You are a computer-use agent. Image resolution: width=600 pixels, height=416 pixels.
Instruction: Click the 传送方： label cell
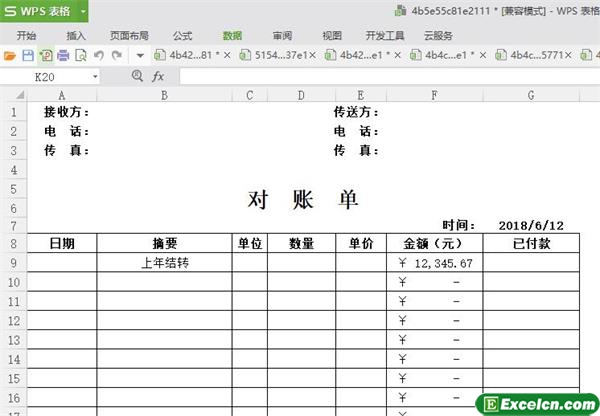tap(356, 112)
